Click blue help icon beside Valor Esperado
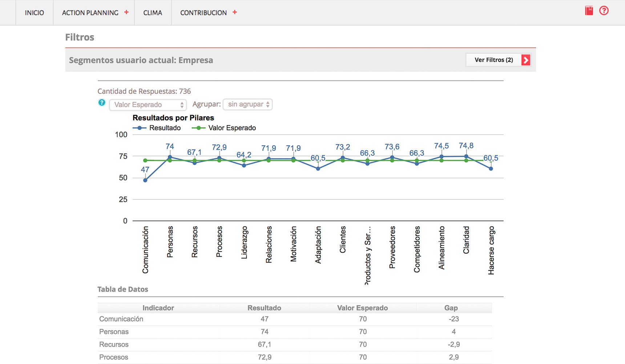625x364 pixels. point(102,103)
